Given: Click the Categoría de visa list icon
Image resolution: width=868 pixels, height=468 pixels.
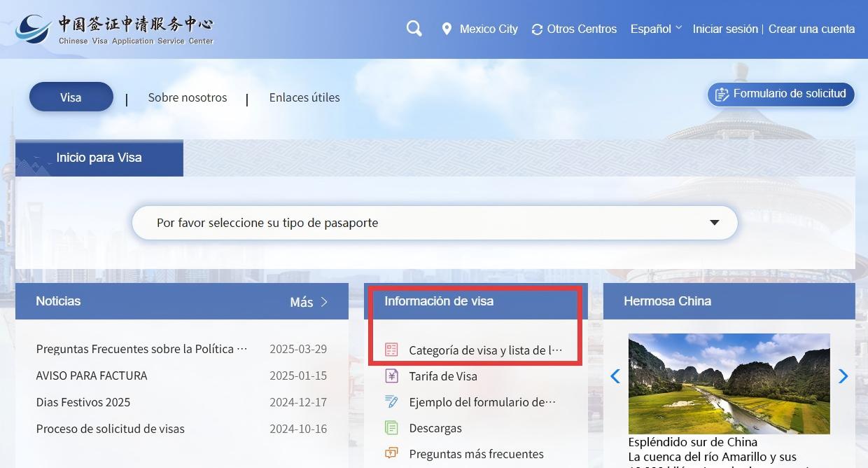Looking at the screenshot, I should click(x=391, y=350).
